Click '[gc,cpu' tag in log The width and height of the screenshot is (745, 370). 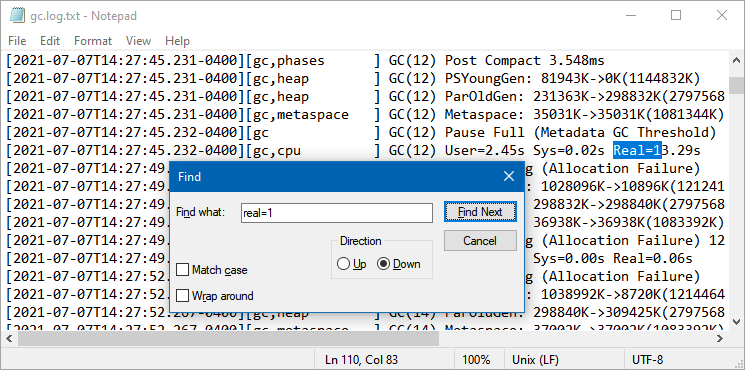click(273, 151)
